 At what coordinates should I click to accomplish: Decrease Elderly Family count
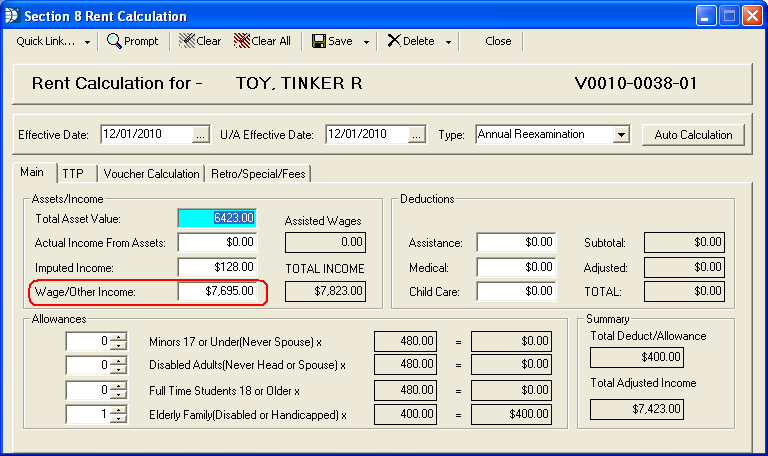(x=119, y=418)
